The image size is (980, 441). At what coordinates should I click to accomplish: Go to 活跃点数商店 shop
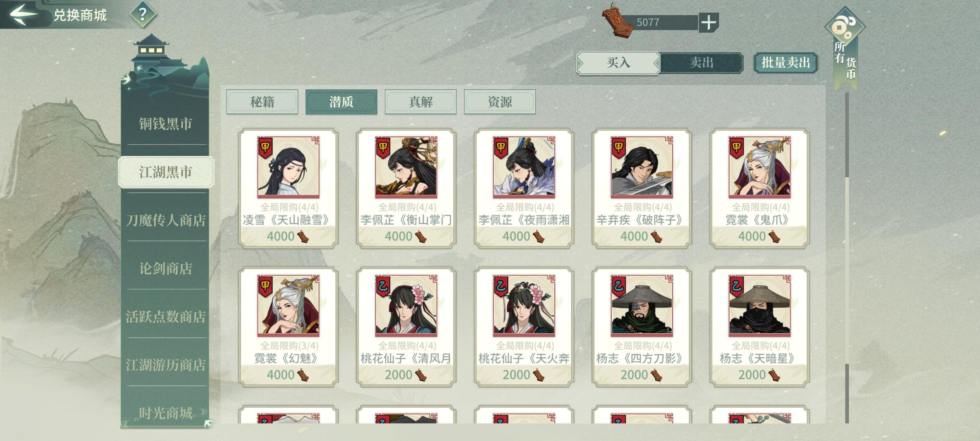165,316
